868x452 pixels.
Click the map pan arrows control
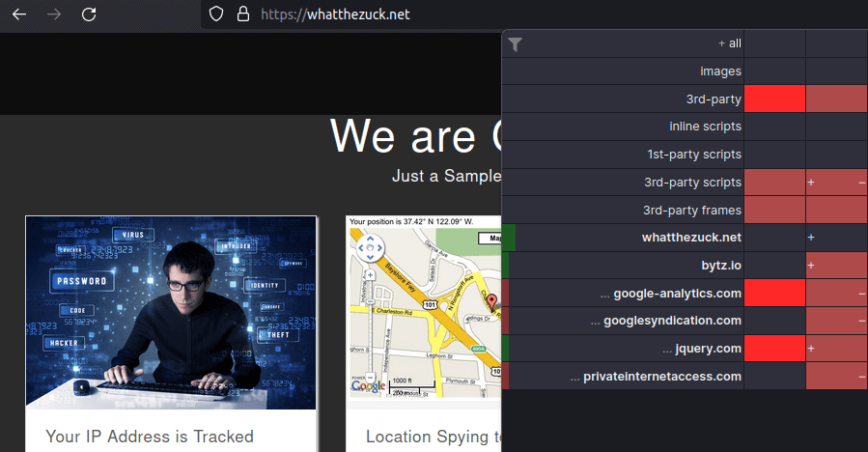(368, 251)
